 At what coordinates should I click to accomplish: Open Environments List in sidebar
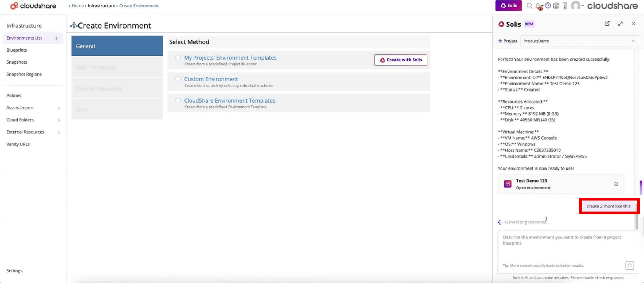coord(24,38)
